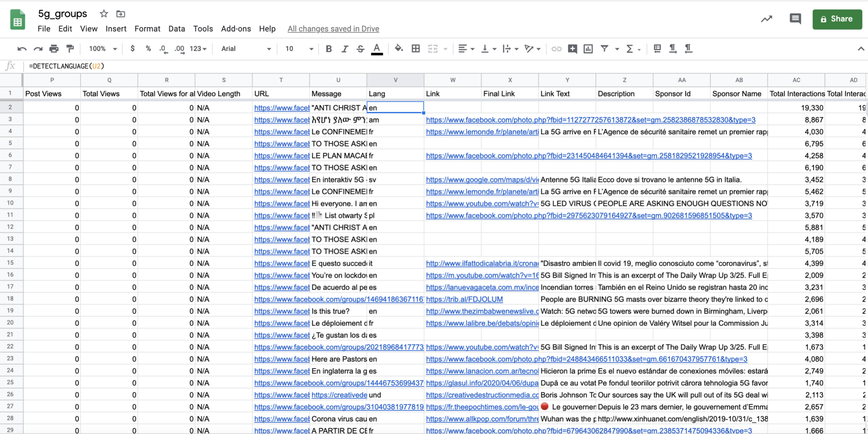The height and width of the screenshot is (434, 868).
Task: Click the 5g_groups document title
Action: [62, 14]
